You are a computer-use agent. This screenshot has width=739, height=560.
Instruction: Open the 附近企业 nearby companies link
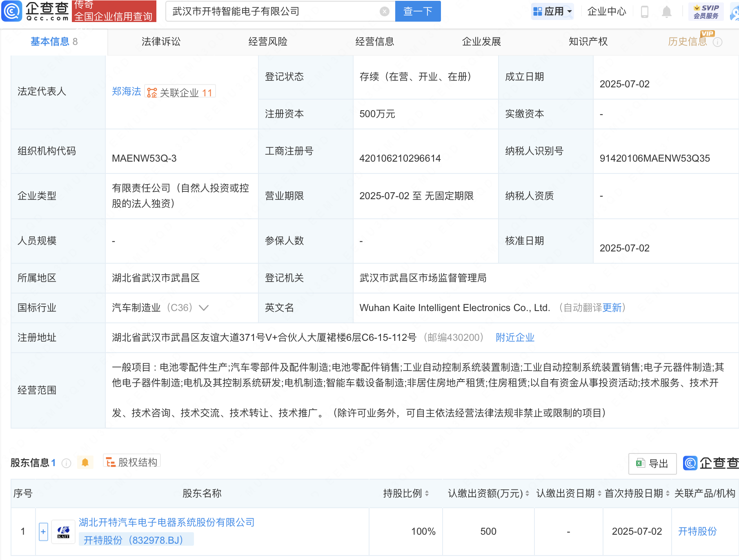[x=515, y=338]
